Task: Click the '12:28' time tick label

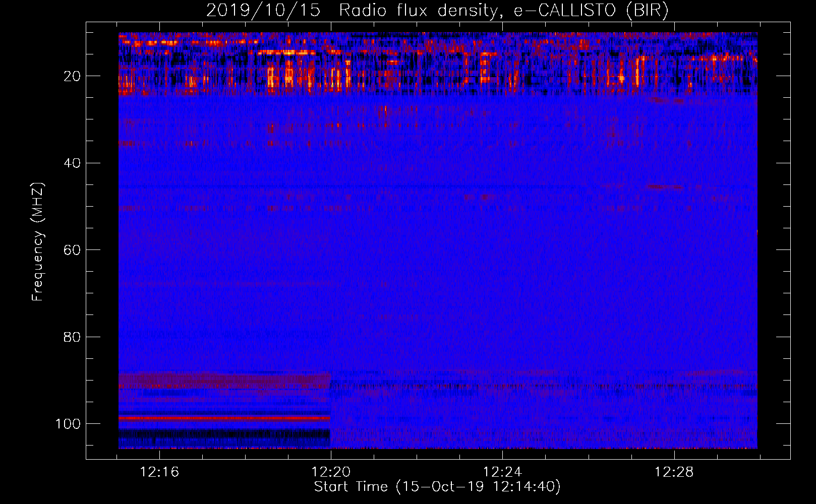Action: click(x=674, y=472)
